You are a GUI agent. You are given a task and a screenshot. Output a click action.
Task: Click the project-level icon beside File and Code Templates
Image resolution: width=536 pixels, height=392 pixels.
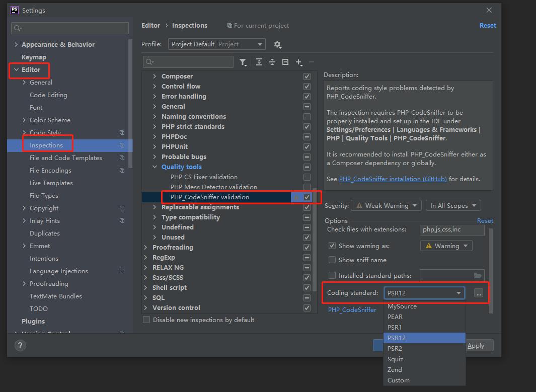click(x=122, y=158)
